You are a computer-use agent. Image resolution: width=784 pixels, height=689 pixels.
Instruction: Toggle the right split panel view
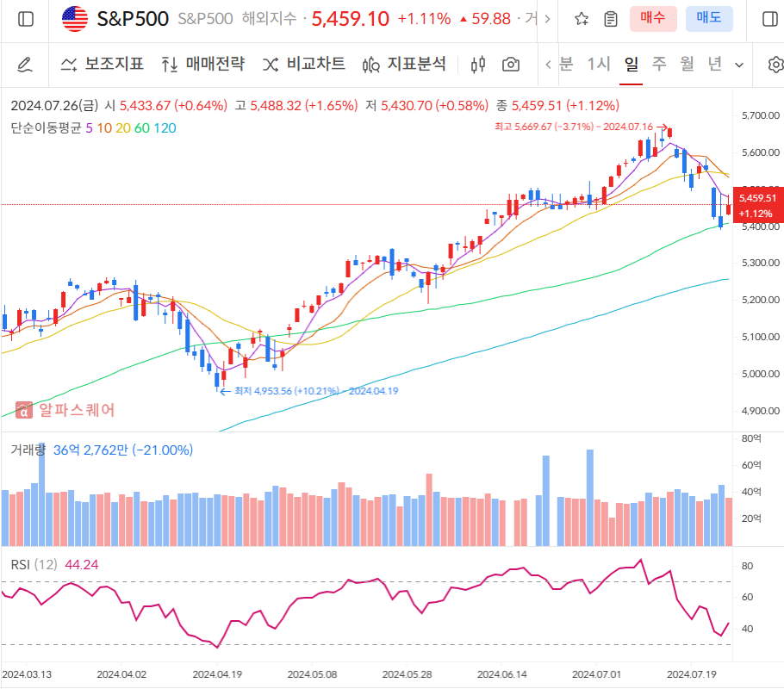(x=769, y=18)
